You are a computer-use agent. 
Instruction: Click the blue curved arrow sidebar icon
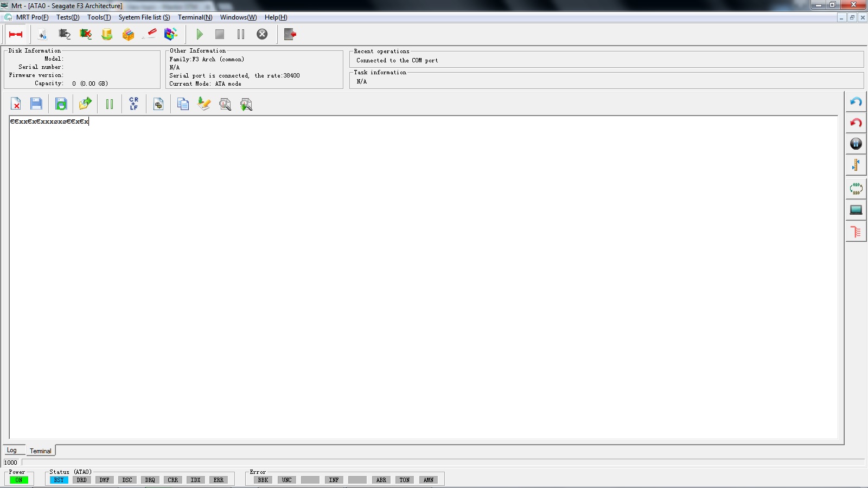tap(856, 102)
